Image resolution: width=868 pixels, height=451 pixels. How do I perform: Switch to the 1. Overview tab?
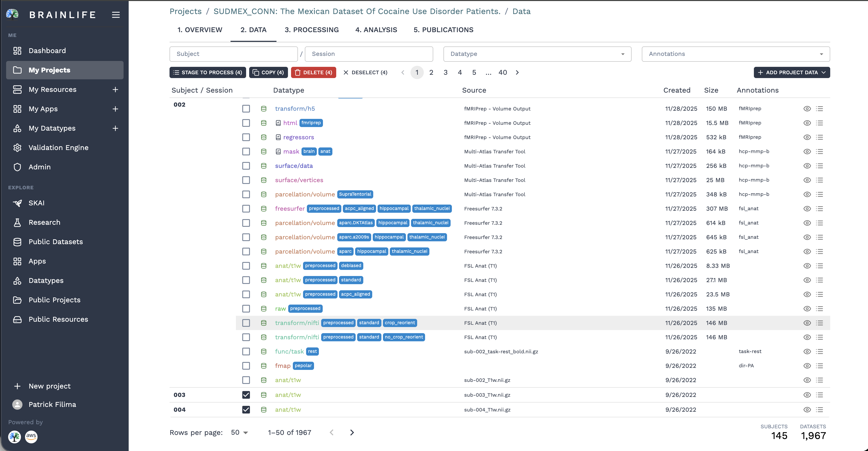click(x=200, y=30)
